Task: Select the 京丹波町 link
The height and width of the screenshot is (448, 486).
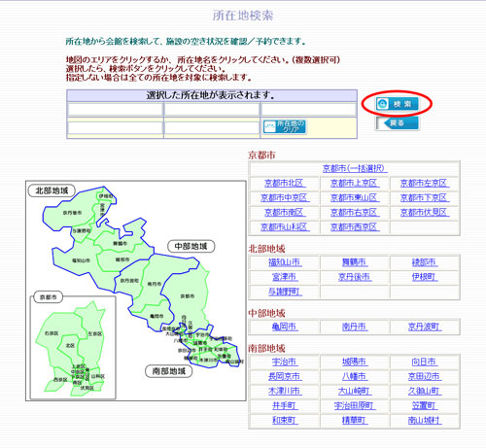Action: 424,327
